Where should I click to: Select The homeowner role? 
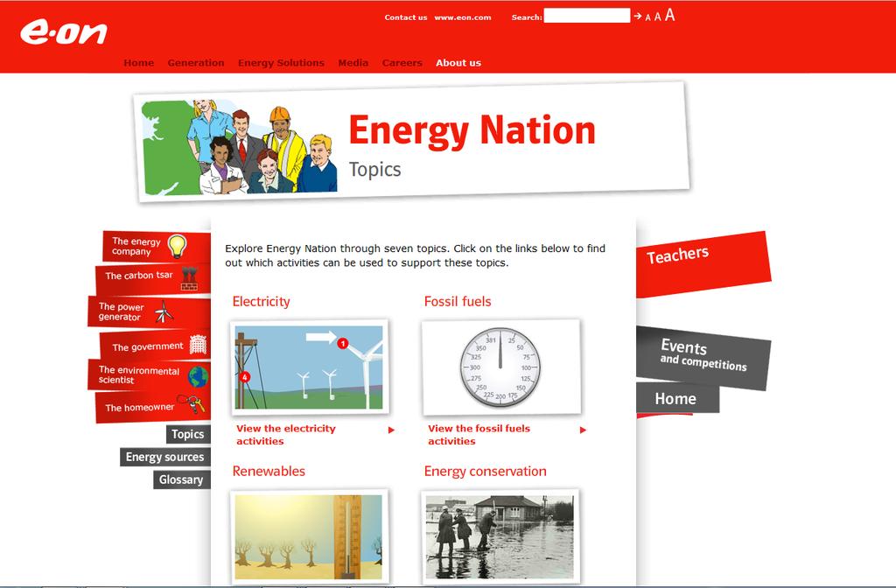coord(152,407)
